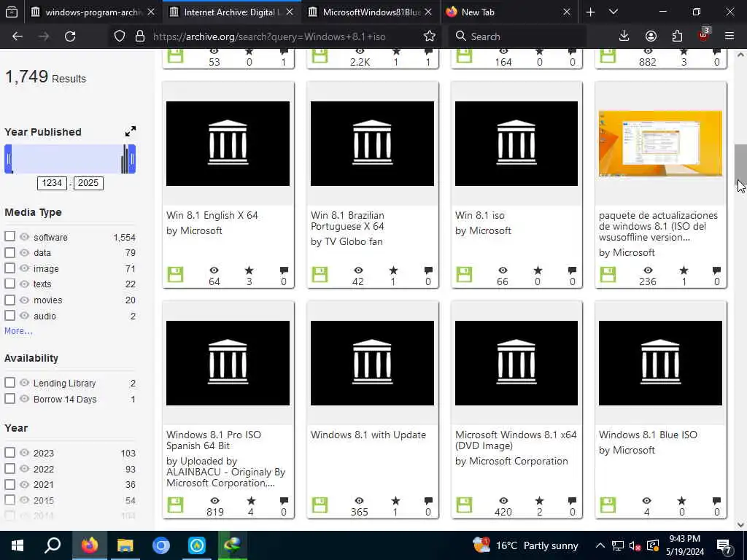The height and width of the screenshot is (560, 747).
Task: Open the weather widget showing 16°C Partly sunny
Action: click(x=525, y=545)
